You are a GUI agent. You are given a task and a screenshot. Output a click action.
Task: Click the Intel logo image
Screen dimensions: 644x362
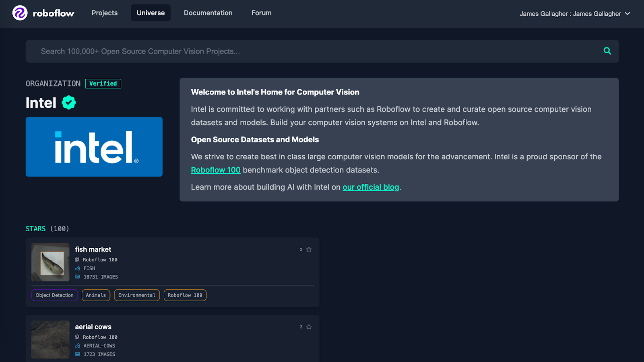pyautogui.click(x=94, y=147)
